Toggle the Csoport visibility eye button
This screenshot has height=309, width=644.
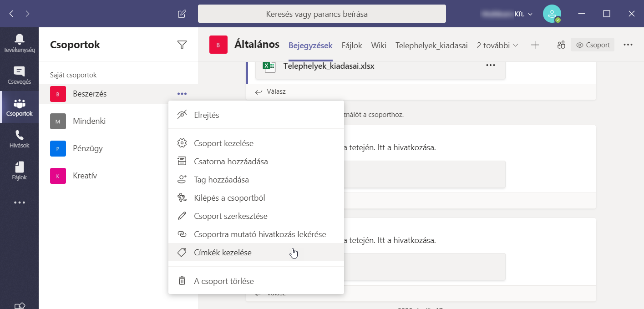(592, 45)
